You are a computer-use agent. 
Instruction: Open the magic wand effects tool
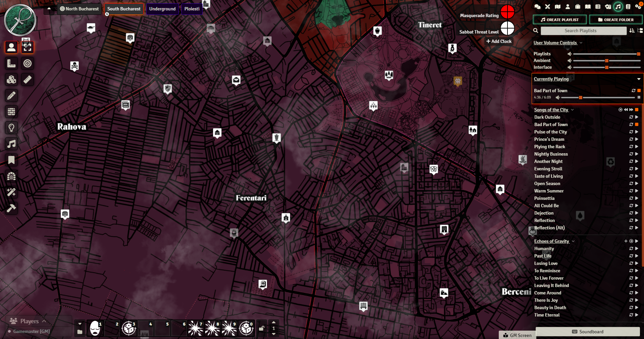pos(11,192)
